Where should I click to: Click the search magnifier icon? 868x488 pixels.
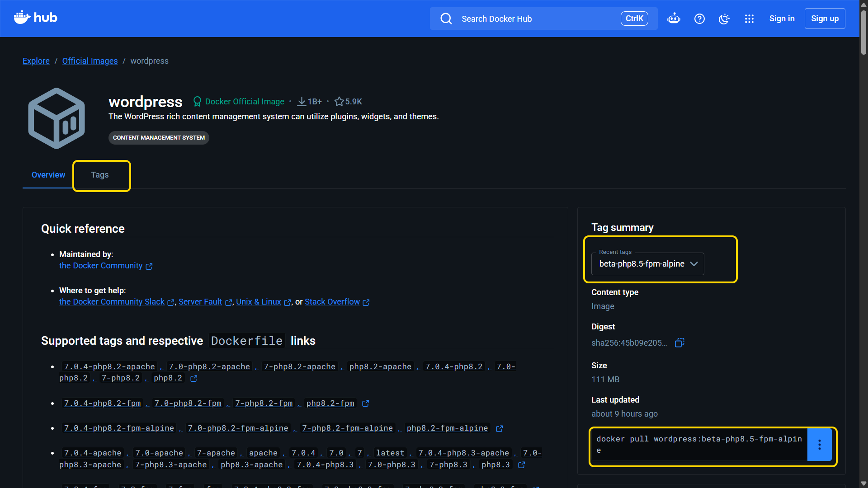[x=446, y=19]
